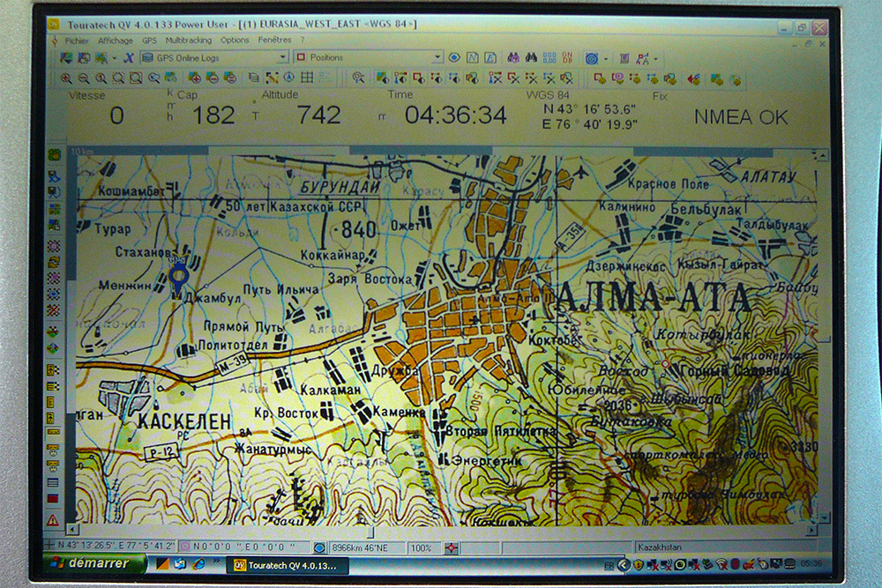The height and width of the screenshot is (588, 882).
Task: Click the black binoculars search icon
Action: point(531,57)
